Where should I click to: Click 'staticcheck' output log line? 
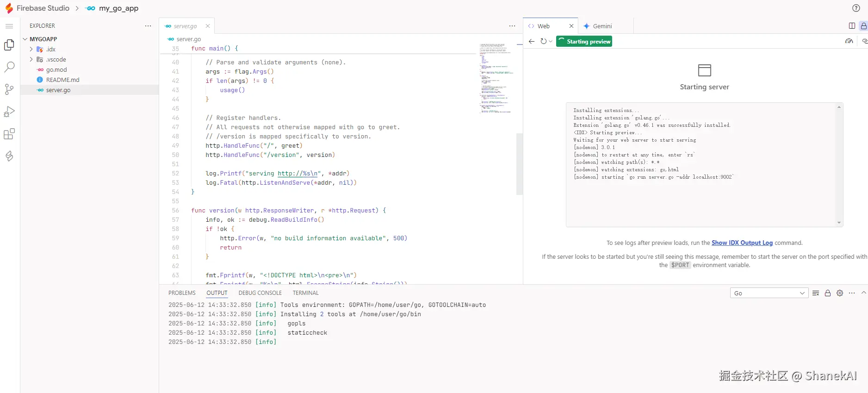[x=307, y=333]
